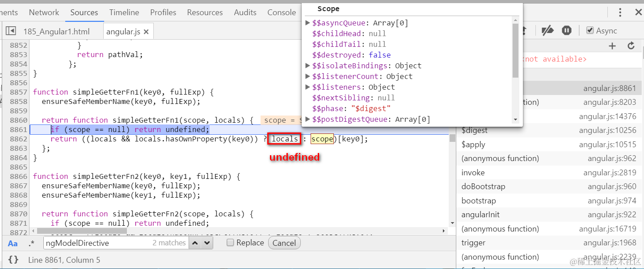Viewport: 644px width, 269px height.
Task: Toggle the Async checkbox
Action: (x=590, y=30)
